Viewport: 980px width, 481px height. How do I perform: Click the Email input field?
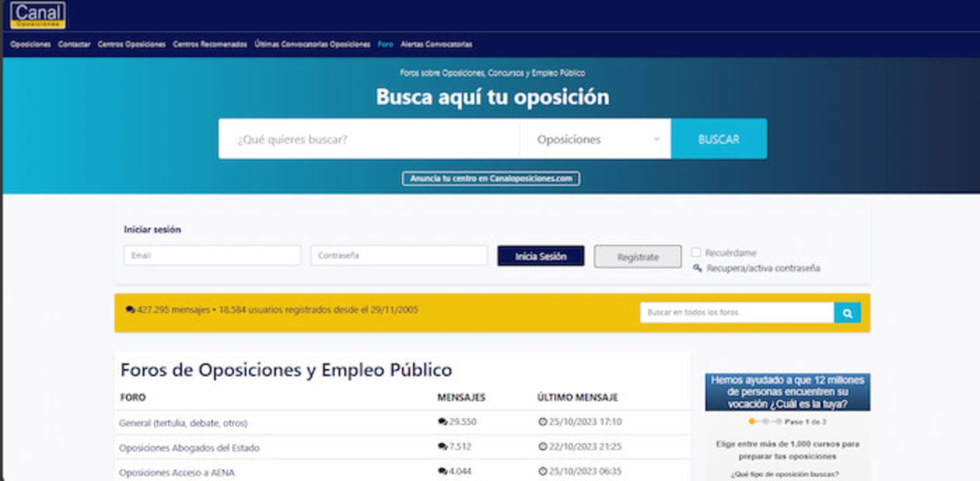pyautogui.click(x=212, y=255)
